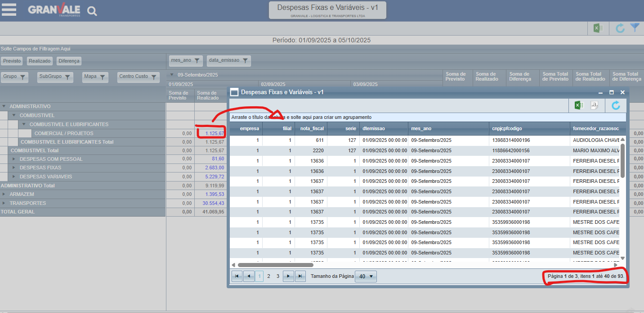The image size is (644, 313).
Task: Click the text format icon in the dialog toolbar
Action: tap(595, 105)
